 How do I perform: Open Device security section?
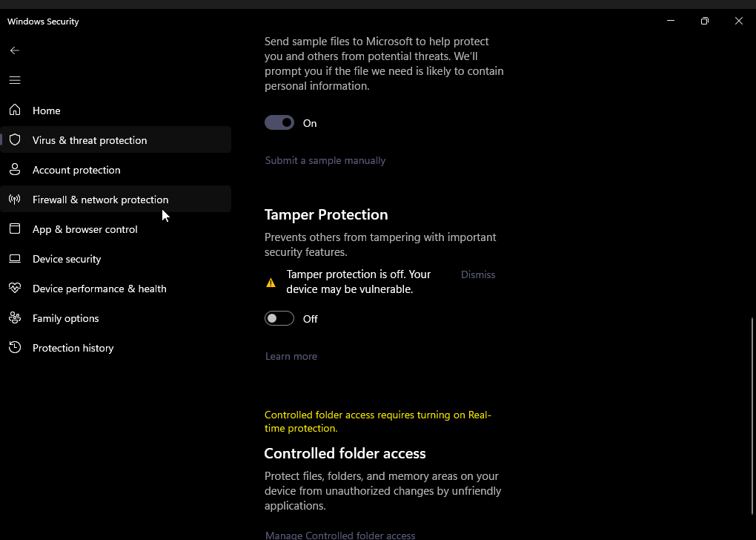[x=116, y=259]
